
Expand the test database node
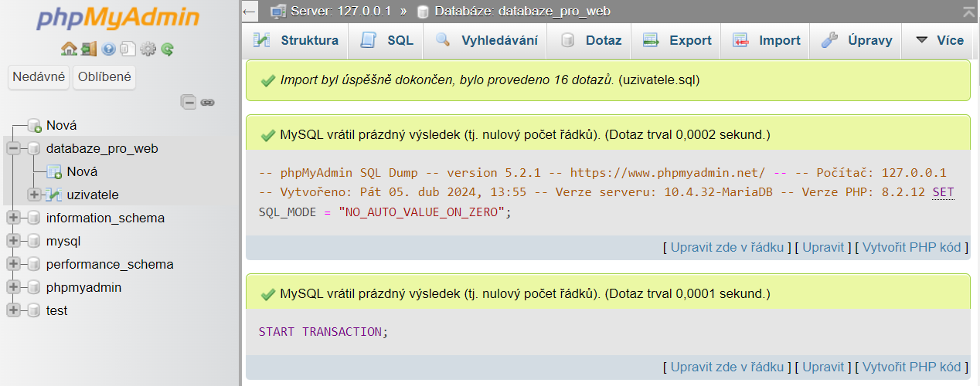tap(13, 310)
